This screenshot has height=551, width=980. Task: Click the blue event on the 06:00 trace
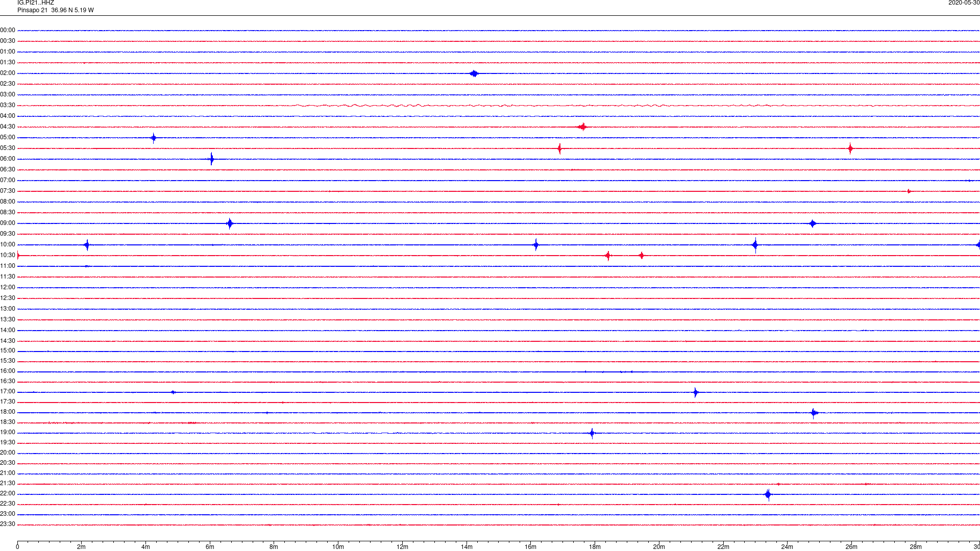point(211,159)
